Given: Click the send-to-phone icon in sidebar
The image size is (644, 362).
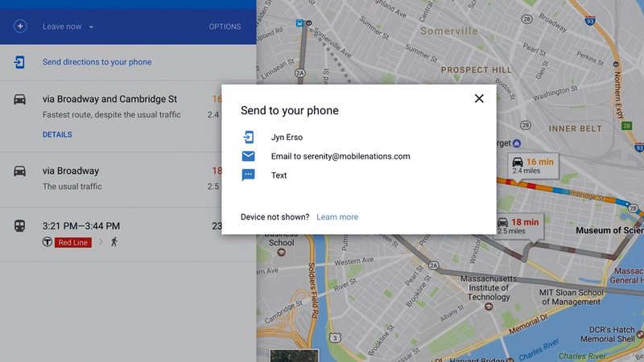Looking at the screenshot, I should (x=20, y=62).
